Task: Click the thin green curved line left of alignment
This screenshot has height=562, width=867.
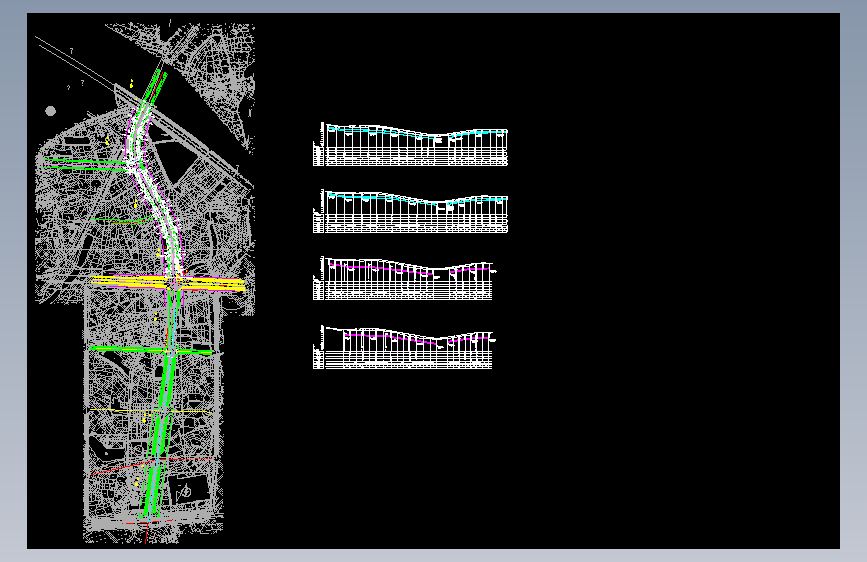Action: pos(123,220)
